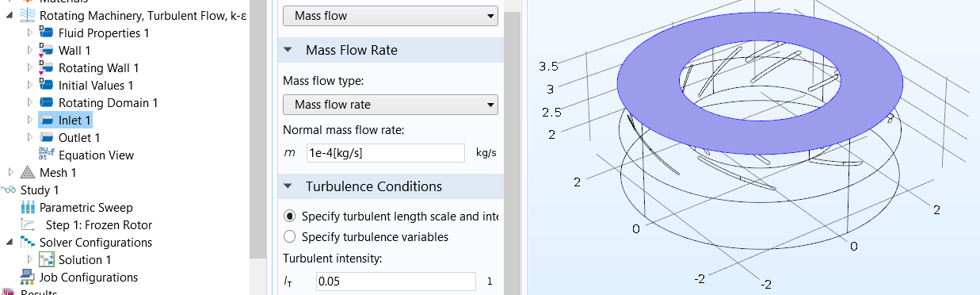Viewport: 980px width, 295px height.
Task: Select Specify turbulence variables radio button
Action: tap(289, 236)
